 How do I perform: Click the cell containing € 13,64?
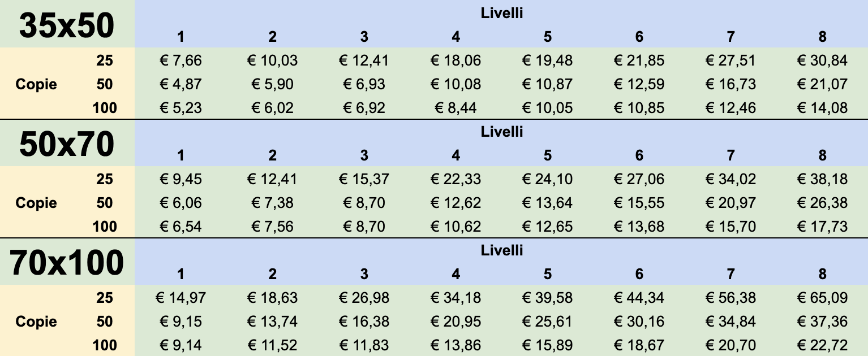[547, 203]
